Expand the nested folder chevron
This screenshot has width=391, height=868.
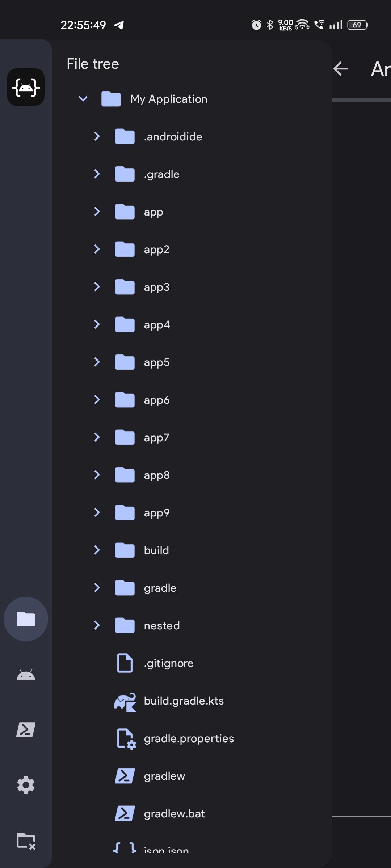click(x=97, y=625)
